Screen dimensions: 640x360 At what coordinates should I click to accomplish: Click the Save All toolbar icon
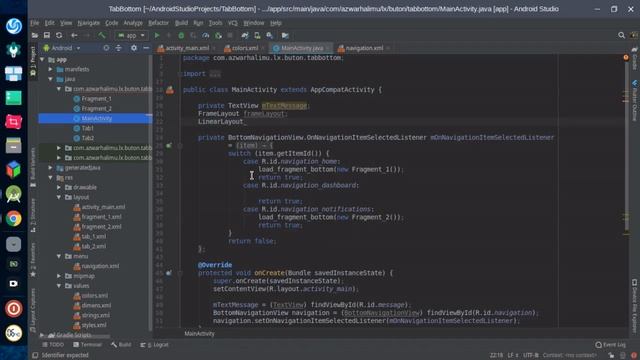click(47, 36)
